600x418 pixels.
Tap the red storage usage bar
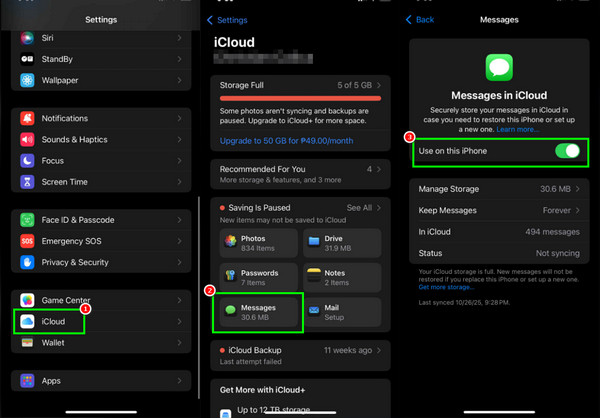pos(300,98)
